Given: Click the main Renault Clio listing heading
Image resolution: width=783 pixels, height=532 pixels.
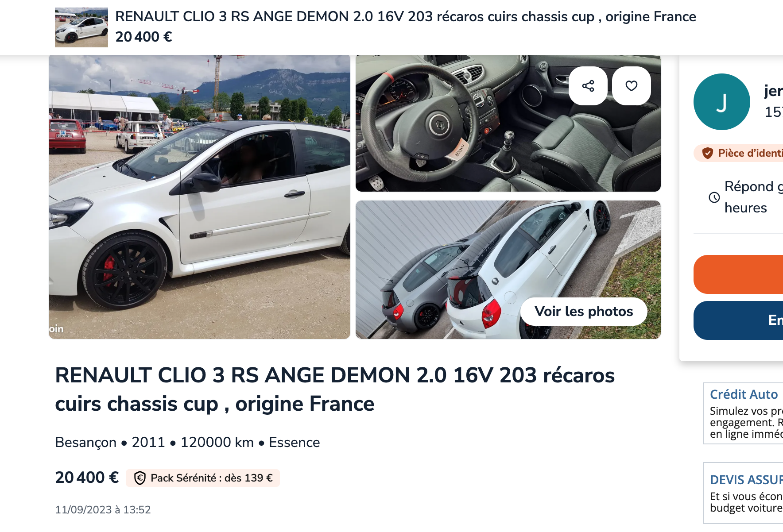Looking at the screenshot, I should pos(335,389).
